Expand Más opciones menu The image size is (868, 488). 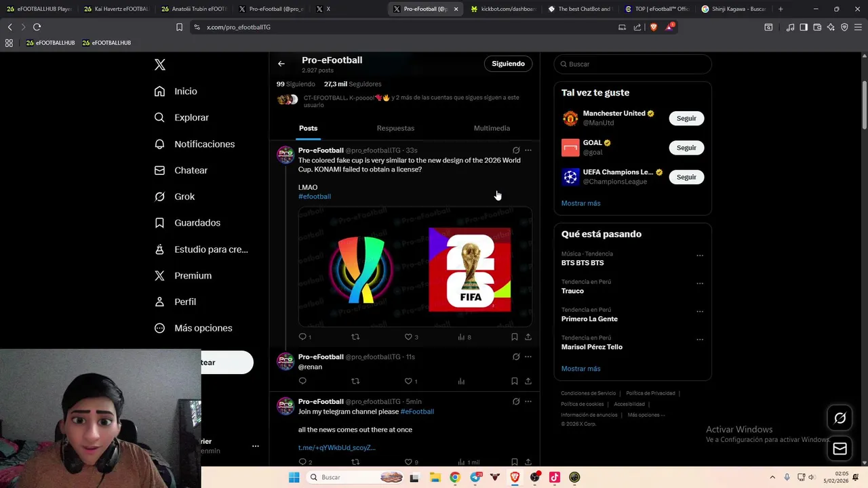point(193,328)
